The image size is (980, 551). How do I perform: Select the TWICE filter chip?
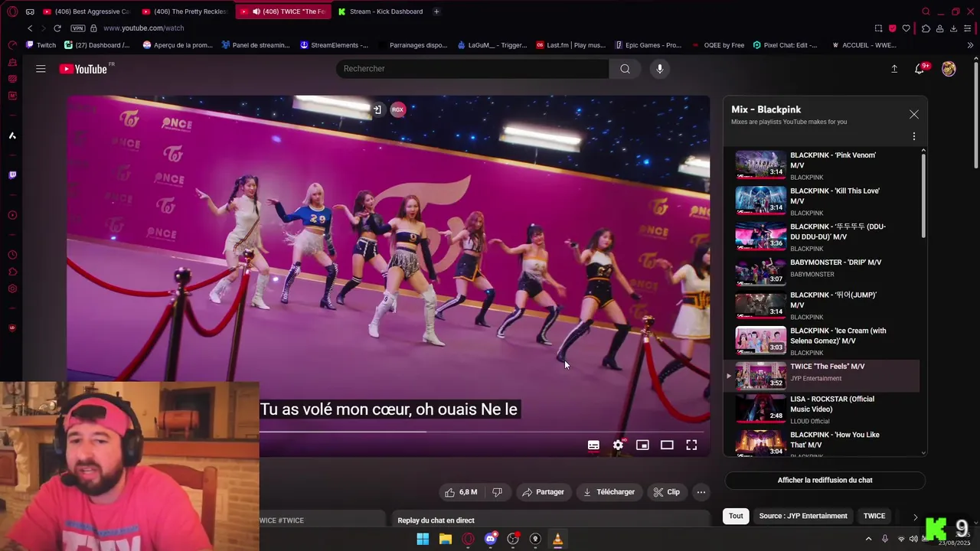(x=874, y=516)
